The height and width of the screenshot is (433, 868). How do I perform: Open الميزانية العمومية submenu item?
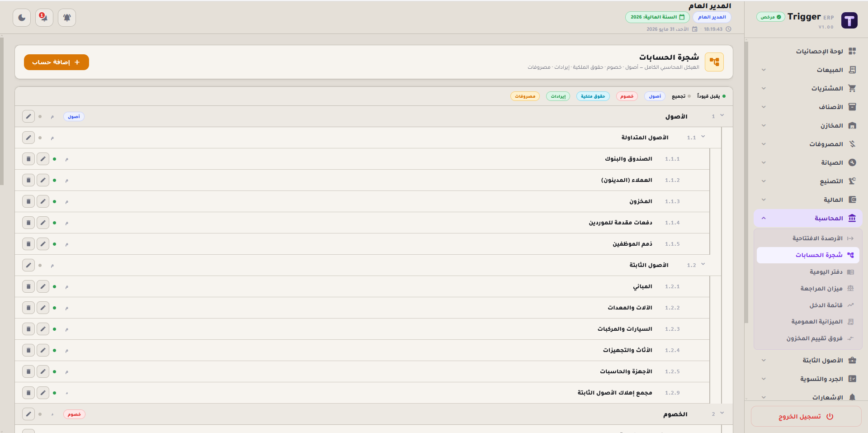pos(808,322)
